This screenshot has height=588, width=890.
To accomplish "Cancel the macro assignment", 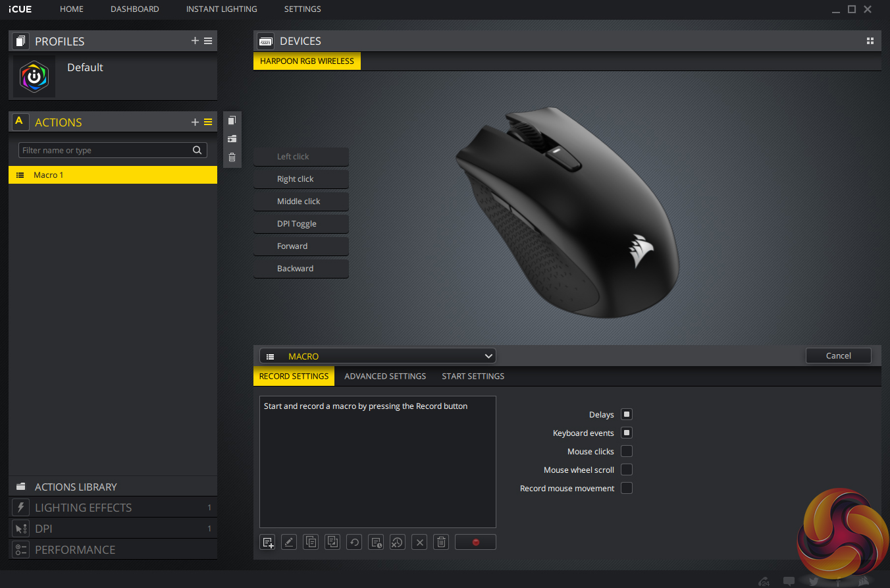I will [839, 356].
